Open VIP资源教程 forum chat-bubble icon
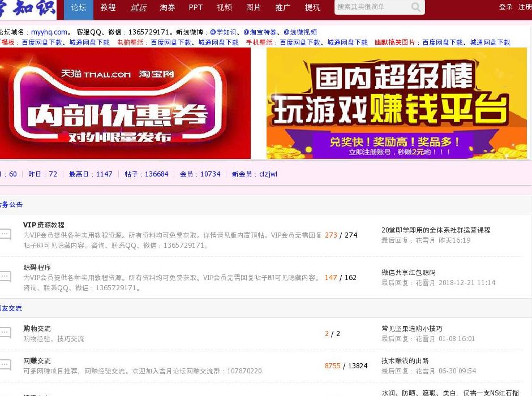This screenshot has height=396, width=532. (x=6, y=234)
